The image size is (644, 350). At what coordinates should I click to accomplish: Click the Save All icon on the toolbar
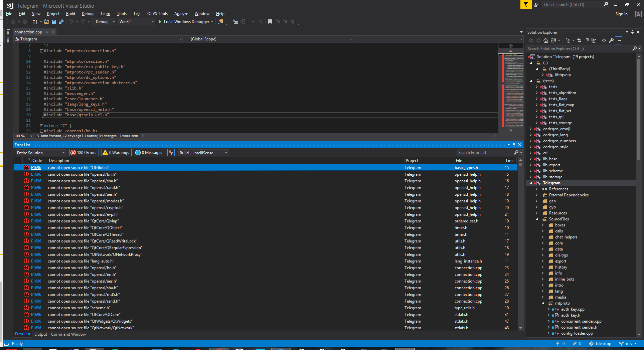pos(61,21)
